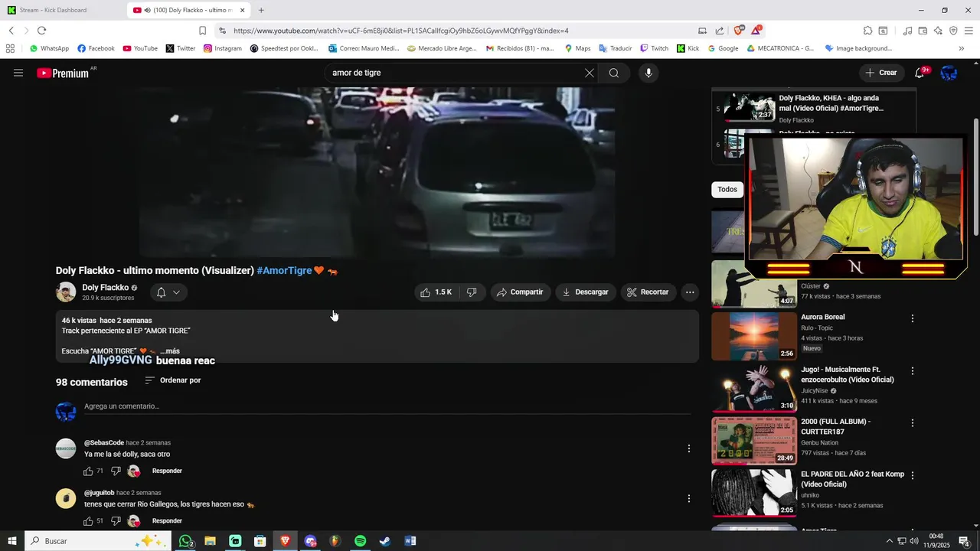980x551 pixels.
Task: Open Doly Flackko channel name link
Action: pyautogui.click(x=106, y=288)
